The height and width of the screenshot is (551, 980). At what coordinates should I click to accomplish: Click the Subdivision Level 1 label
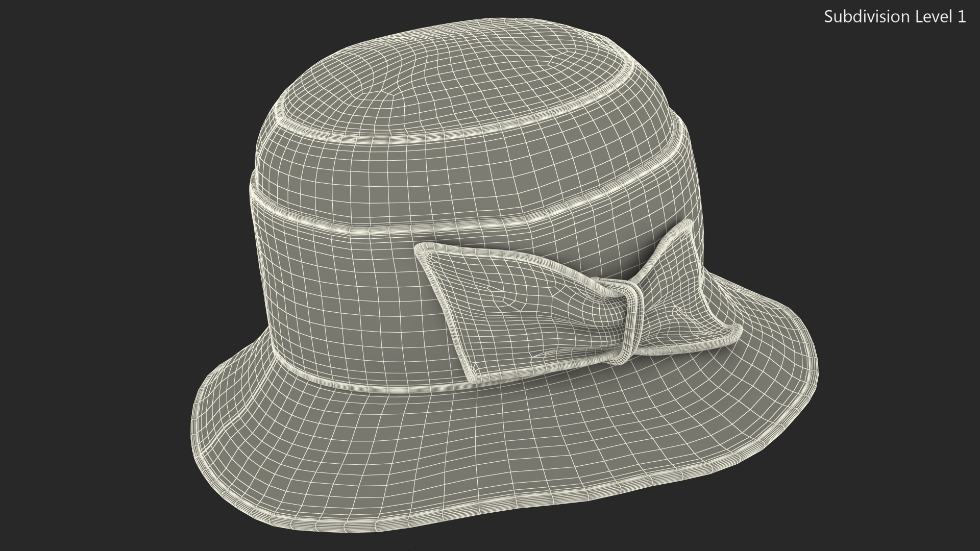[895, 17]
